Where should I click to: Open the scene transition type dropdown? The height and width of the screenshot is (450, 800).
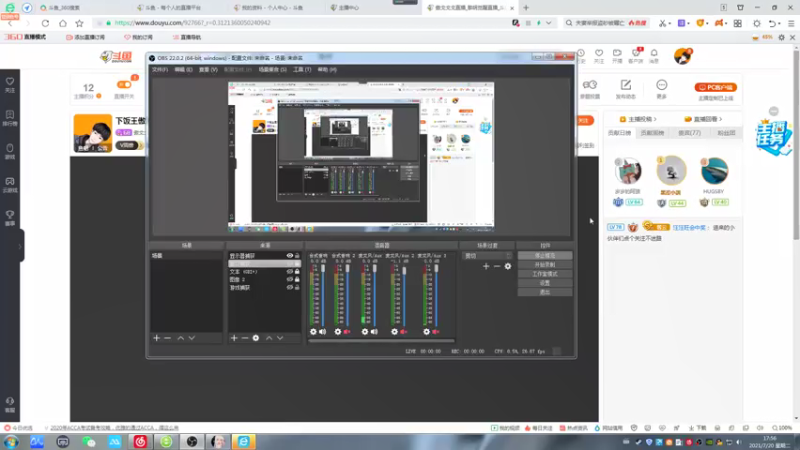487,256
